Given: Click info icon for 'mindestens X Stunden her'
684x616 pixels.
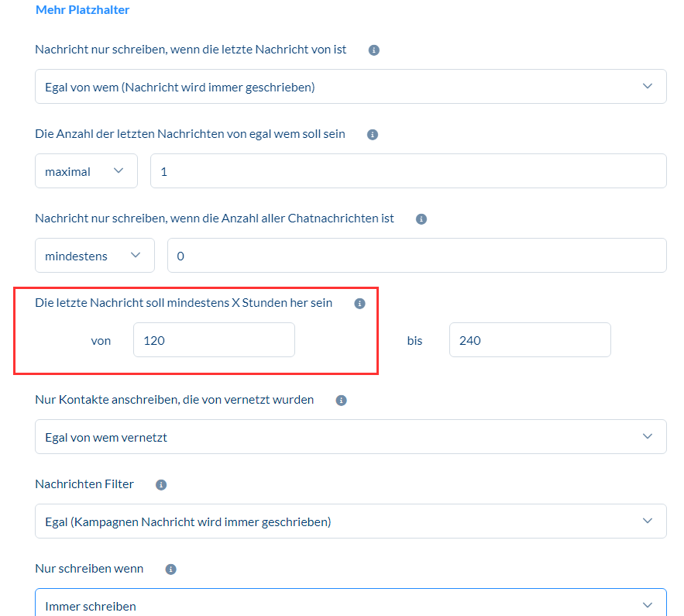Looking at the screenshot, I should (x=359, y=304).
